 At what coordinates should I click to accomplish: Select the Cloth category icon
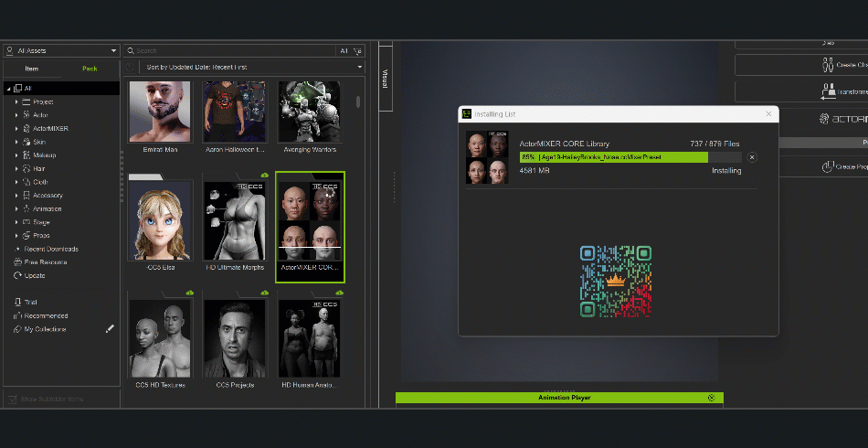26,182
